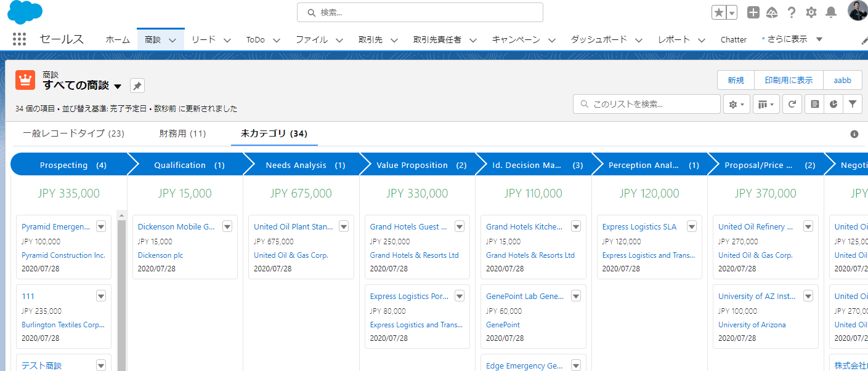Focus the global 検索 search box
Screen dimensions: 868x371
420,12
